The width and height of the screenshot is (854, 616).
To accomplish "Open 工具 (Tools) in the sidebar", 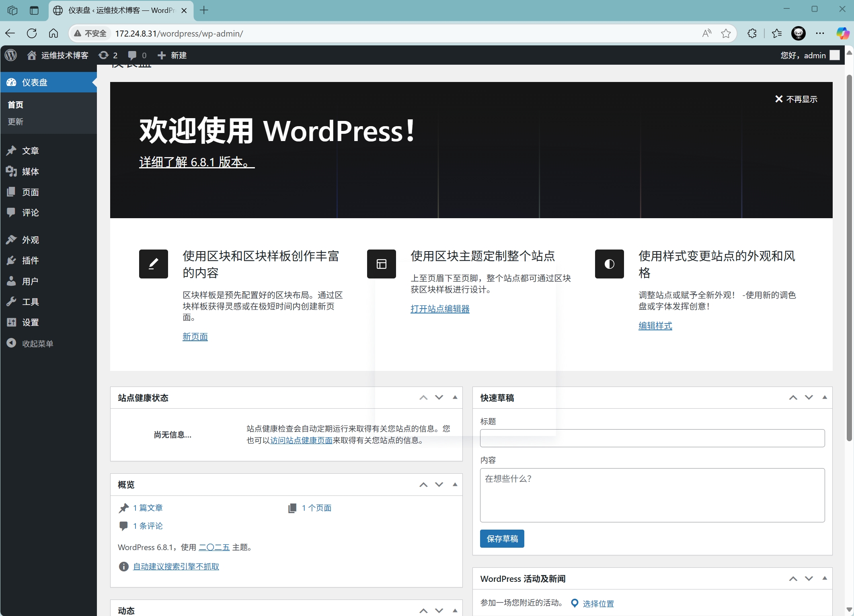I will pyautogui.click(x=48, y=301).
